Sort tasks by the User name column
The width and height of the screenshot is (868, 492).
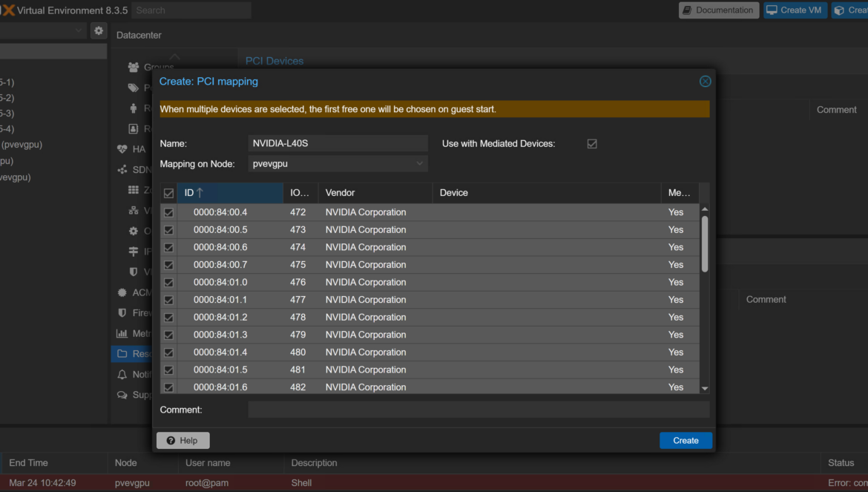pyautogui.click(x=231, y=462)
